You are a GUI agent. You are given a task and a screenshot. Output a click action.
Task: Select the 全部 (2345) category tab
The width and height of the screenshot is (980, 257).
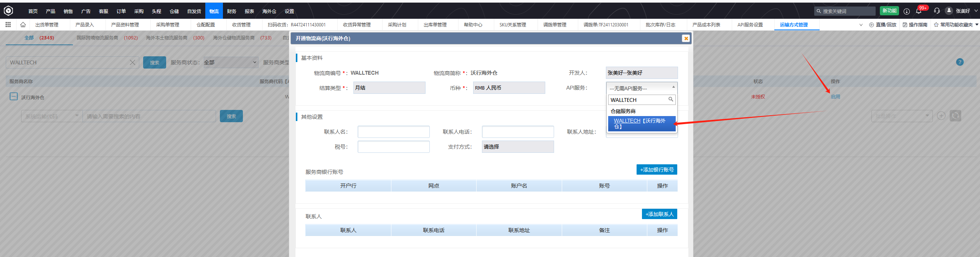coord(39,38)
